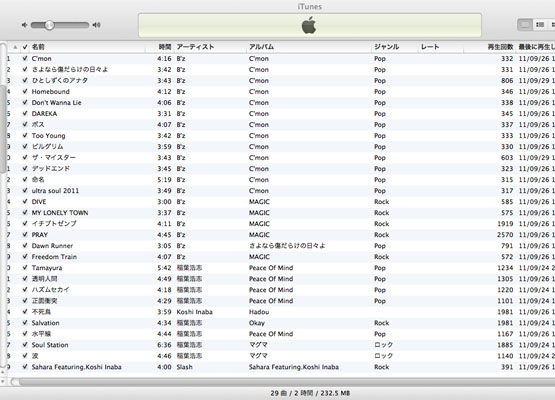Screen dimensions: 555x400
Task: Switch to album list view button
Action: click(540, 25)
